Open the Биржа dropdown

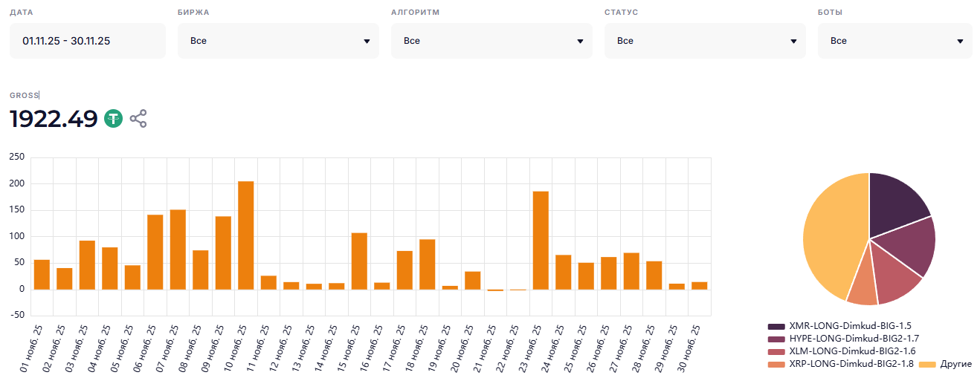(x=278, y=41)
